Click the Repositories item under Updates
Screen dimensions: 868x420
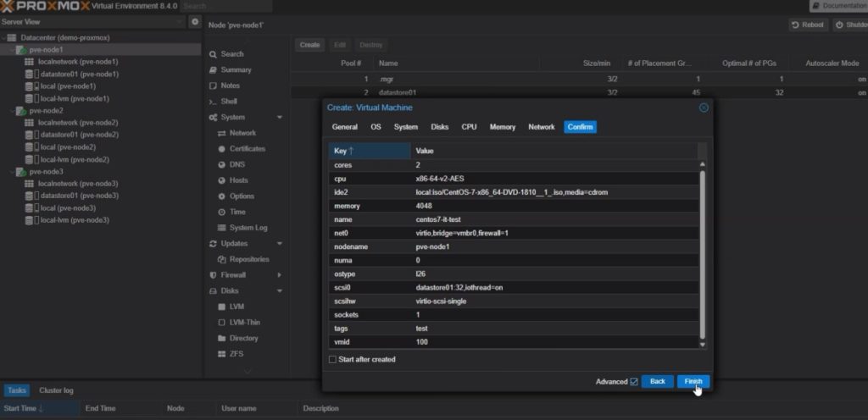[x=249, y=259]
